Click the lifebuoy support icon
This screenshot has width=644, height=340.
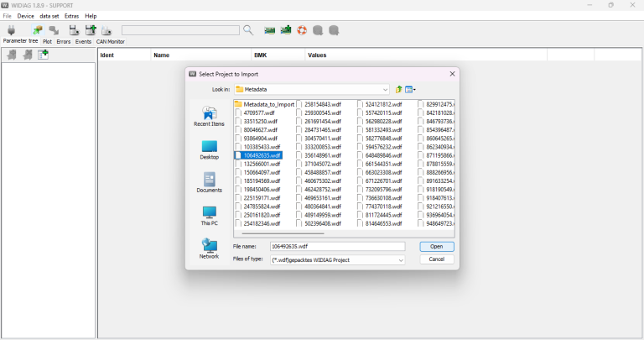(302, 30)
